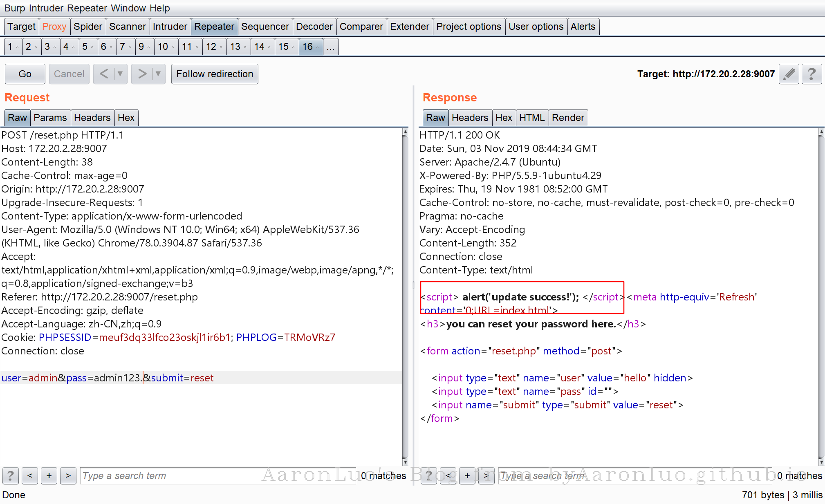This screenshot has width=825, height=504.
Task: Click the plus button in request search
Action: tap(49, 476)
